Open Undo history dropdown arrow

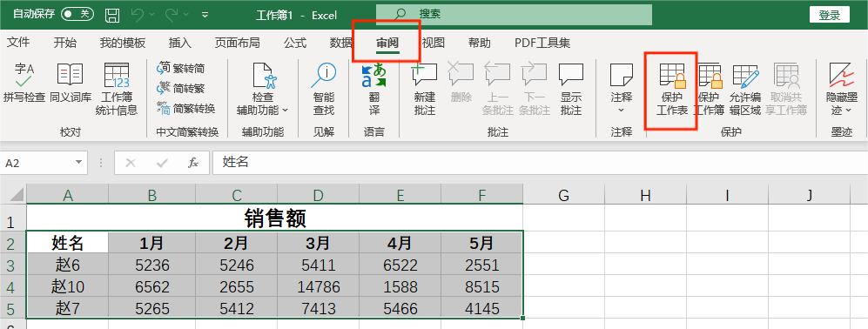[152, 15]
